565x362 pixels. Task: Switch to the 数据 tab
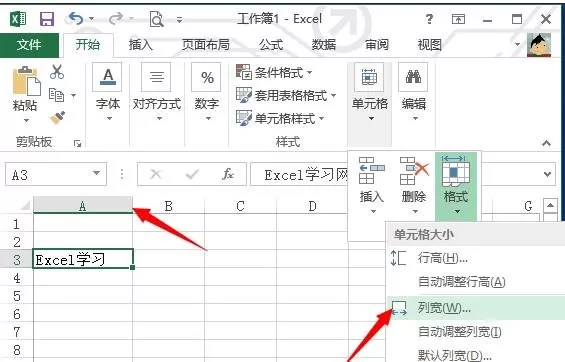click(x=324, y=45)
